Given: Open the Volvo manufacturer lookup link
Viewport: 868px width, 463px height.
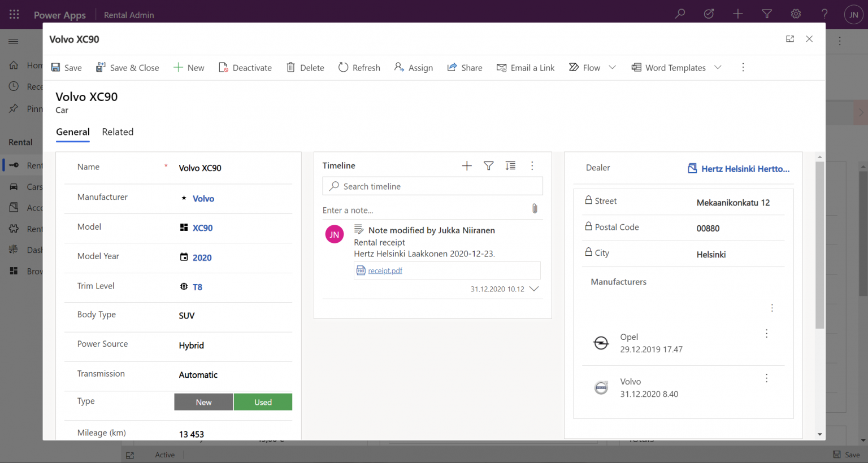Looking at the screenshot, I should (x=203, y=199).
